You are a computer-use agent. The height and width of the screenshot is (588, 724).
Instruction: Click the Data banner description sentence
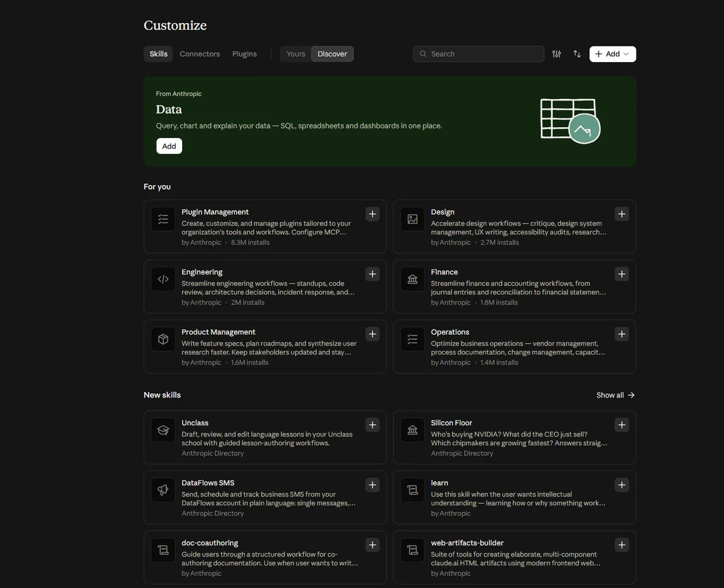pyautogui.click(x=299, y=125)
